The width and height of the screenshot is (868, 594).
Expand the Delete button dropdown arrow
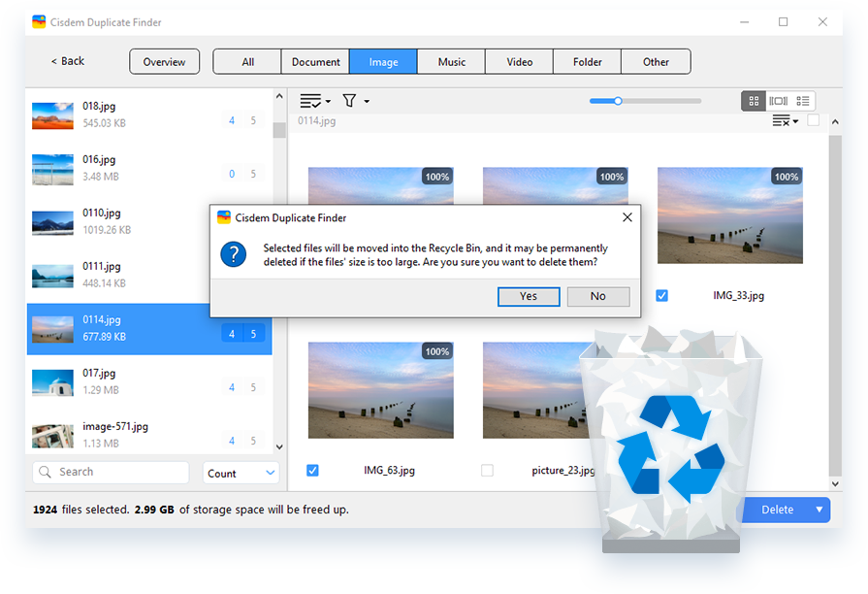(819, 510)
